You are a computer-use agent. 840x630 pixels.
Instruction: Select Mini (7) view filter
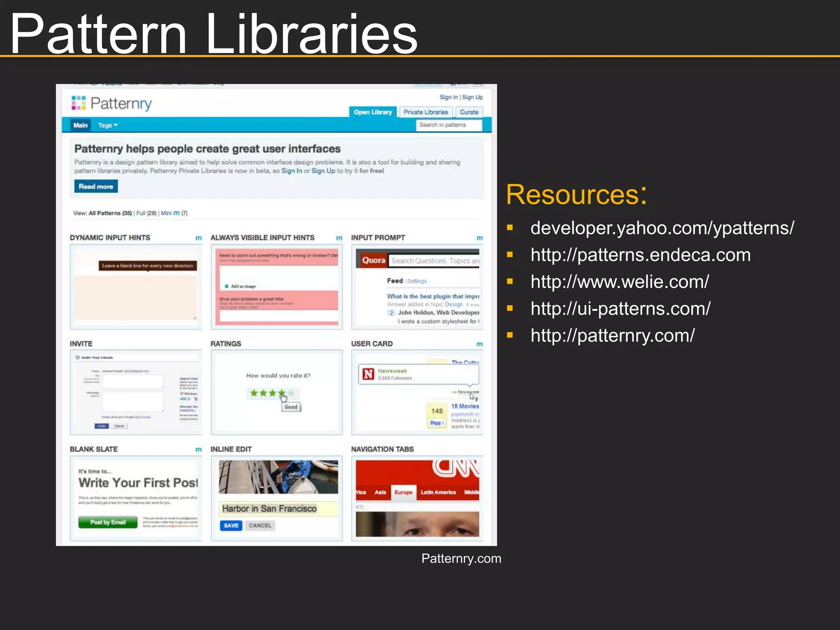point(174,213)
